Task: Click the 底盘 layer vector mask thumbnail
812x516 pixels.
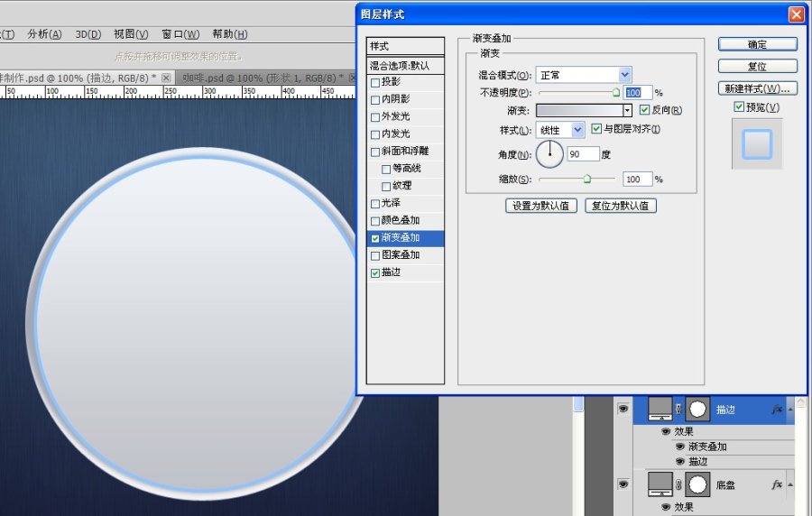Action: pos(697,484)
